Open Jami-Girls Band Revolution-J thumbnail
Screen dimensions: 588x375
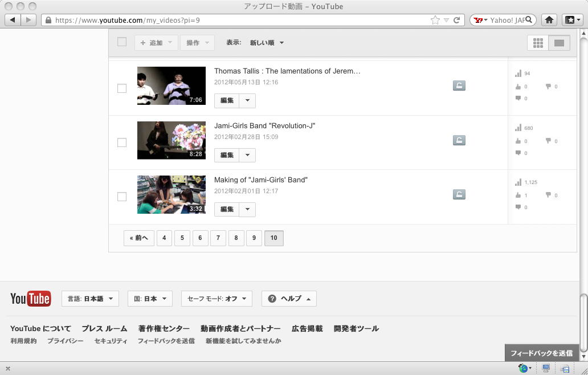(x=171, y=140)
